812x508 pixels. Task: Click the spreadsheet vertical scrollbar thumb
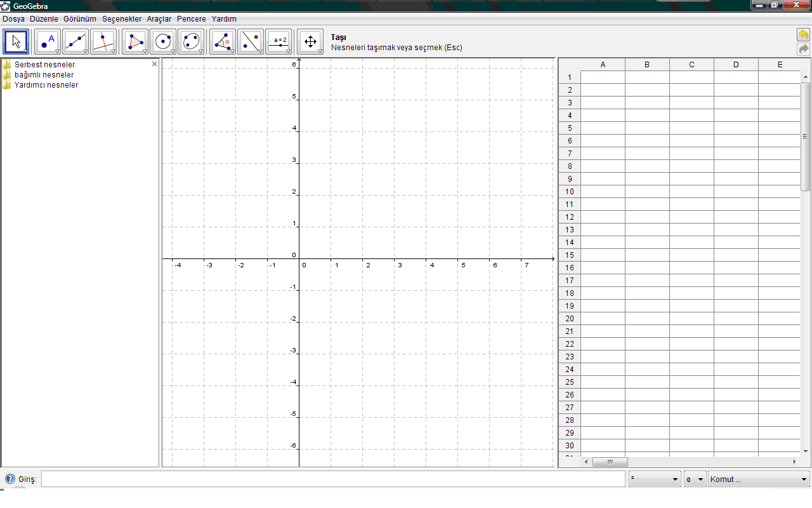tap(806, 136)
